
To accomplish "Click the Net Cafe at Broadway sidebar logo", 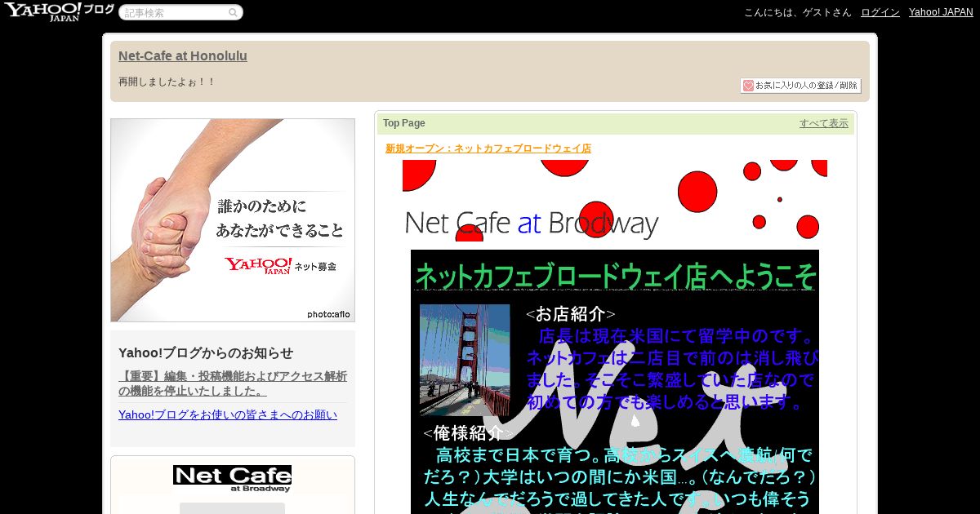I will (x=232, y=479).
